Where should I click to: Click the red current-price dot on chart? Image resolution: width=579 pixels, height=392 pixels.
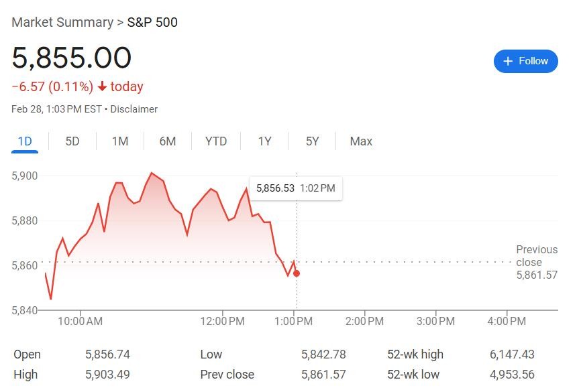[296, 273]
